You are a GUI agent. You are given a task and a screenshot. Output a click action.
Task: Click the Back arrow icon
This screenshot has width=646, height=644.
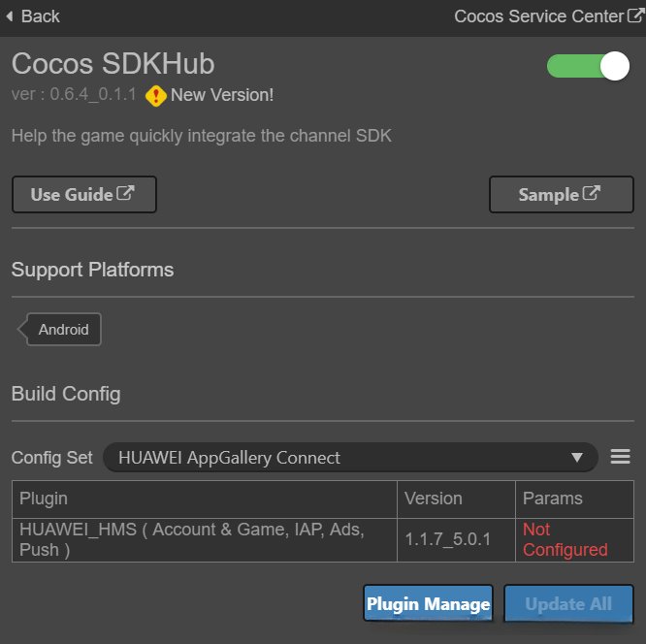click(9, 16)
